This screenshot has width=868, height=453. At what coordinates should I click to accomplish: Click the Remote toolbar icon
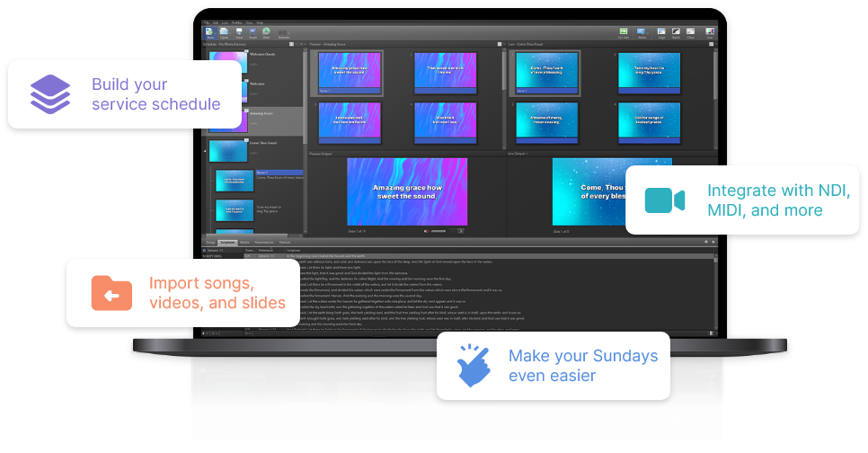click(x=283, y=32)
